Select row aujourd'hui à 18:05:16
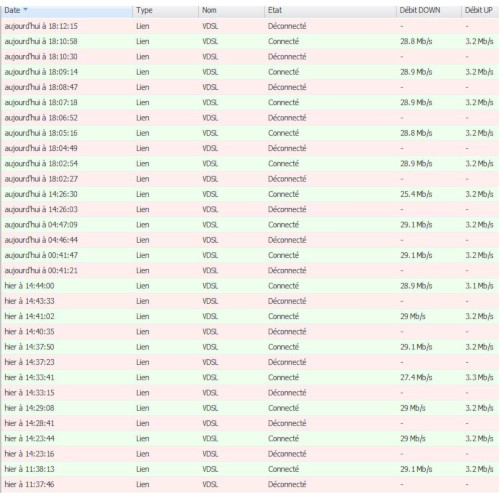 (250, 133)
